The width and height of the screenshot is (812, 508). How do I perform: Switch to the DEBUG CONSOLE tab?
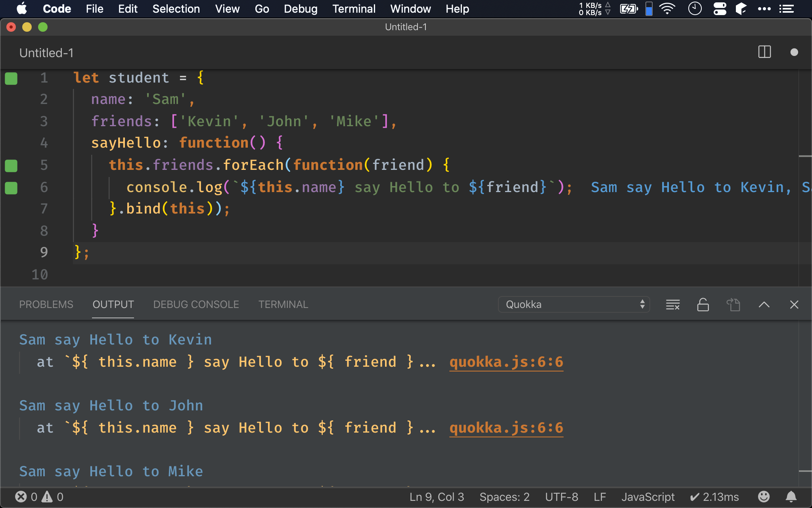pos(196,304)
